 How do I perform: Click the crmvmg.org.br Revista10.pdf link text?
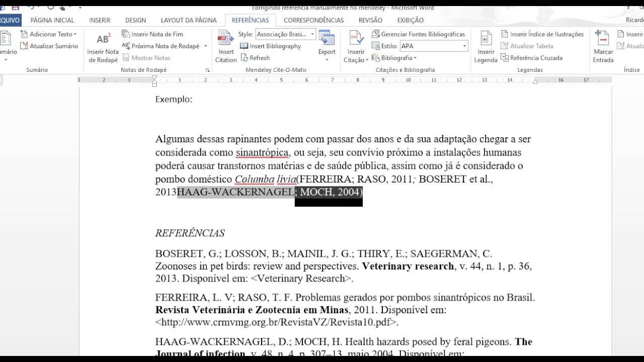pyautogui.click(x=277, y=322)
